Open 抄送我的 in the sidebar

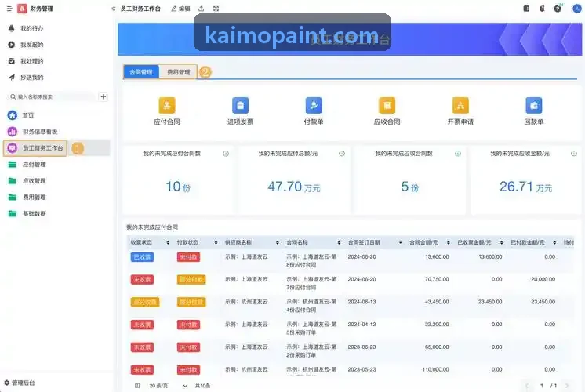coord(31,78)
